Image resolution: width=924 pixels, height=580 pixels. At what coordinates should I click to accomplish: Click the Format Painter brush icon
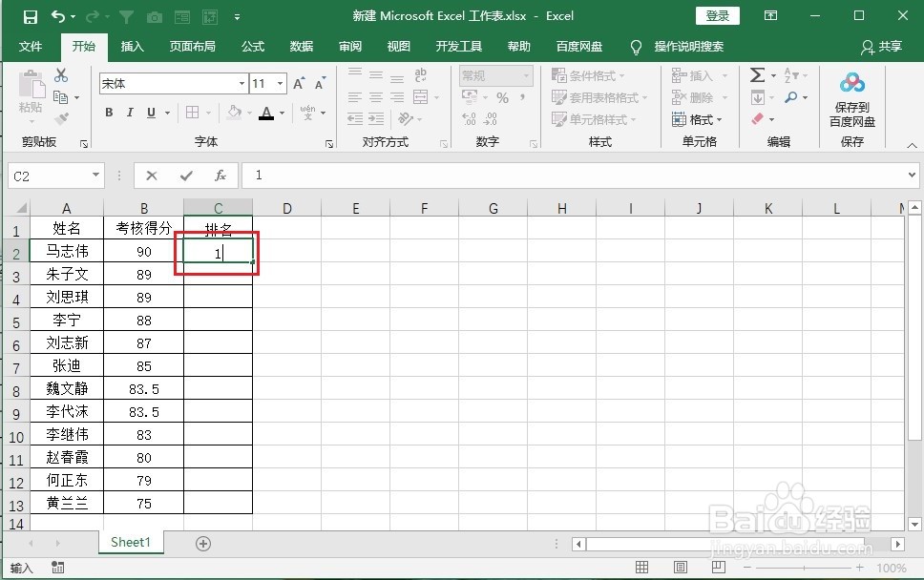click(61, 118)
